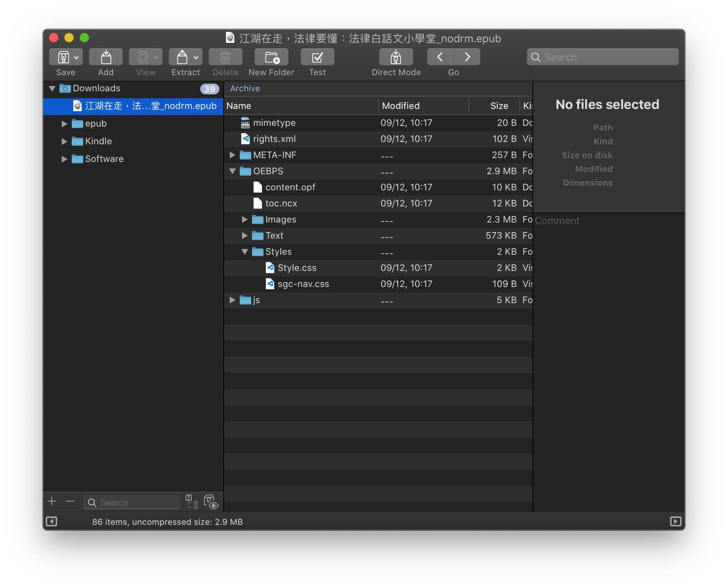Expand the META-INF folder
This screenshot has height=587, width=728.
pyautogui.click(x=232, y=155)
